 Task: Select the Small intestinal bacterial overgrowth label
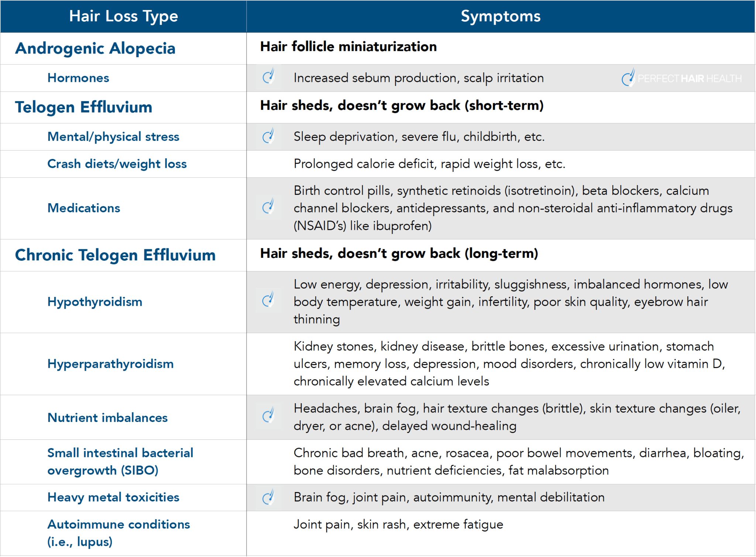coord(120,461)
